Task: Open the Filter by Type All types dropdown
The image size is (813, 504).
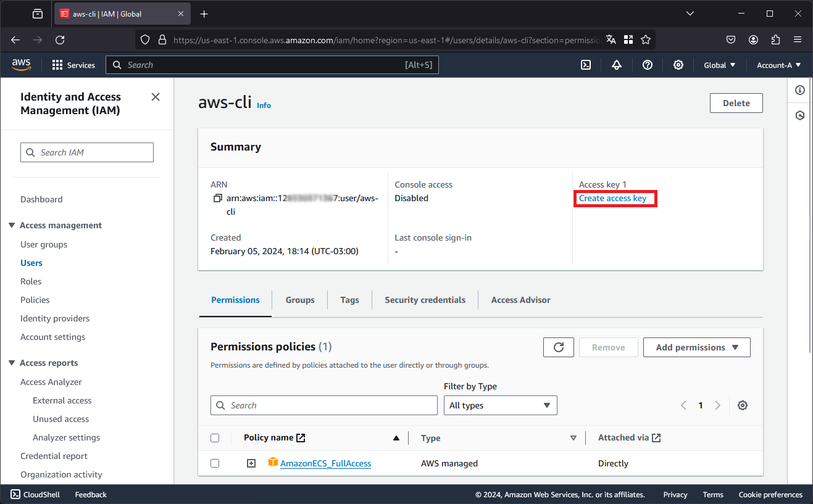Action: (501, 405)
